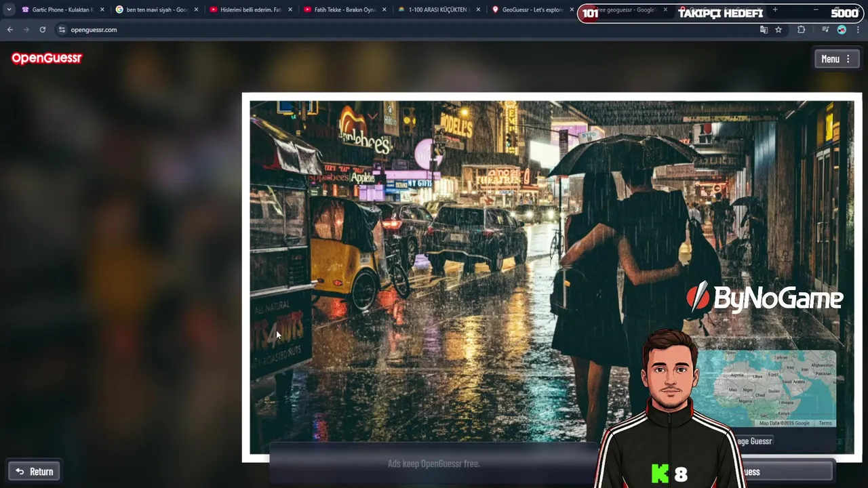Switch to the Hislerimi belli ederim tab
This screenshot has height=488, width=868.
pos(250,10)
